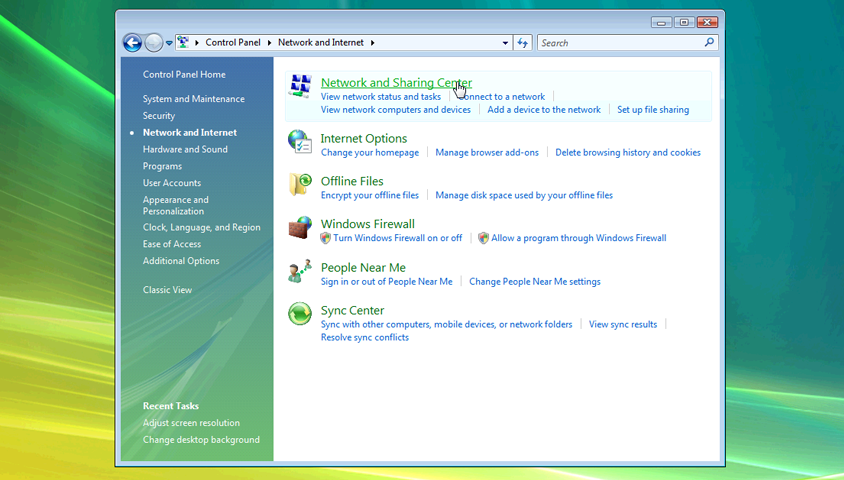Expand the address bar history dropdown
The width and height of the screenshot is (844, 480).
(x=505, y=43)
